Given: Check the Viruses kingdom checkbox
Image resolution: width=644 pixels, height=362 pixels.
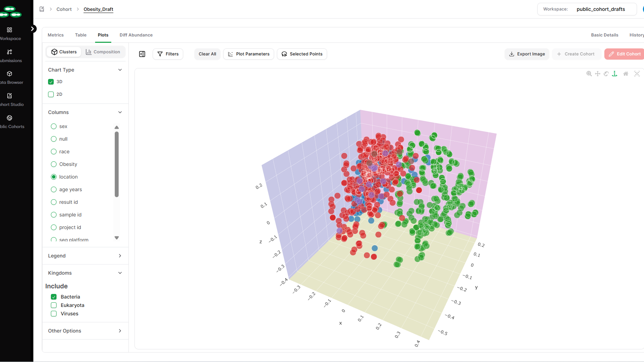Looking at the screenshot, I should pos(54,314).
